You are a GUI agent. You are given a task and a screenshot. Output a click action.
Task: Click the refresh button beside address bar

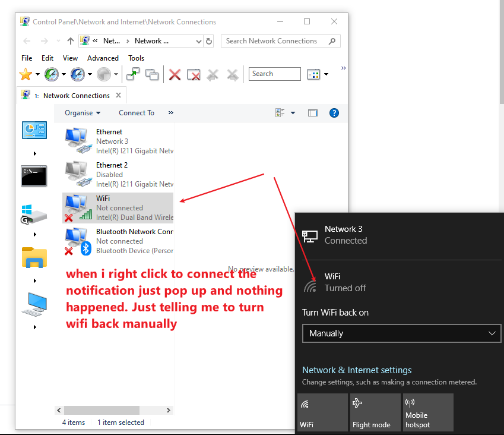point(209,41)
